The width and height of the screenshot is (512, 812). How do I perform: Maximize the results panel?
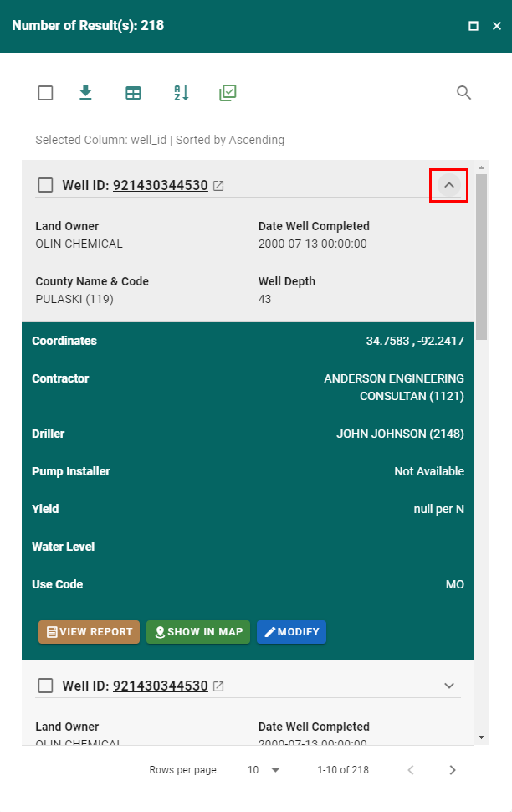474,26
